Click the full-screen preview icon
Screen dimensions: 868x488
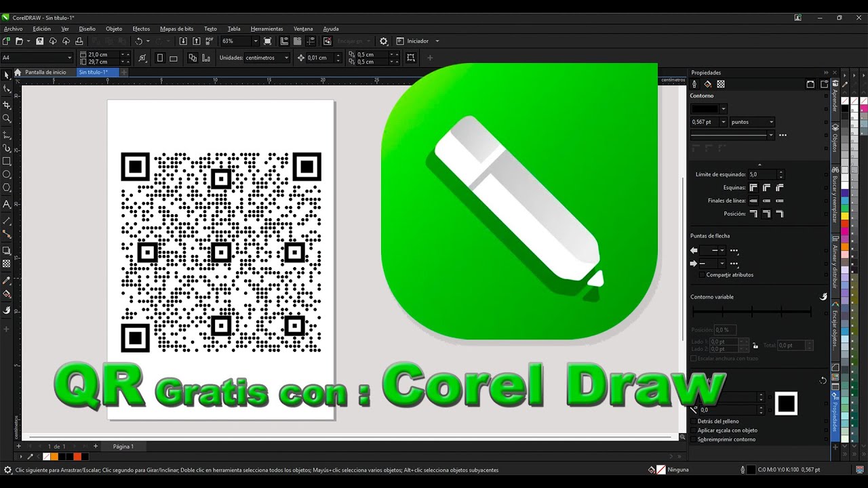268,41
